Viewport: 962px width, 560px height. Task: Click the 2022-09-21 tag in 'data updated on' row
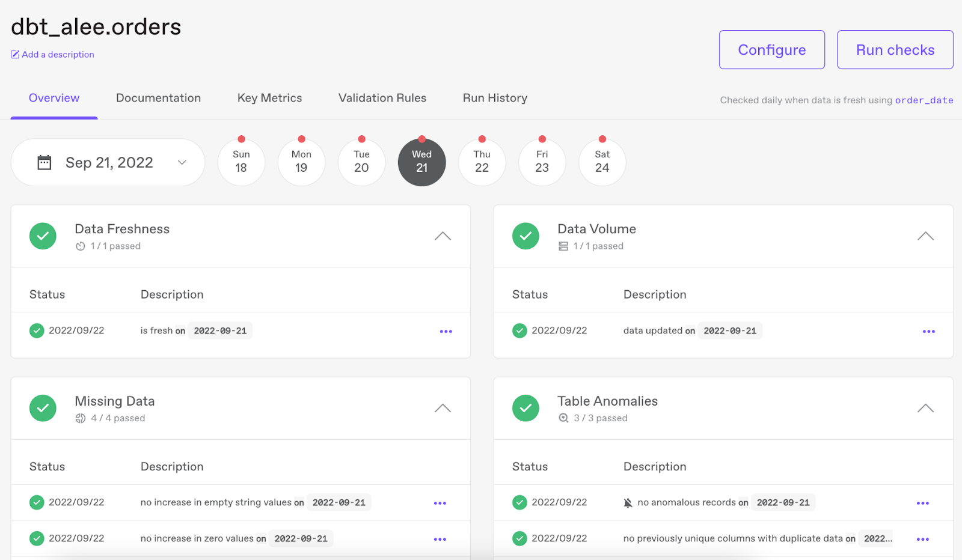pos(730,331)
